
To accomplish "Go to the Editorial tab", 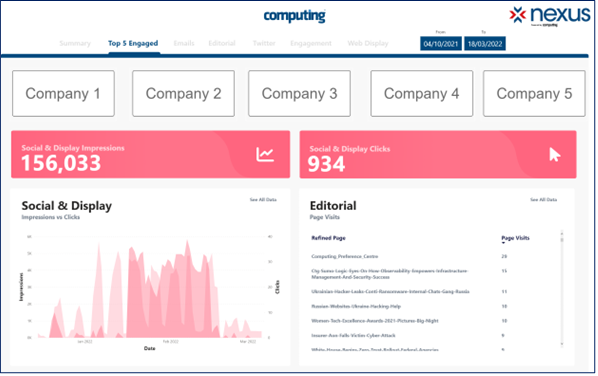I will pos(222,43).
